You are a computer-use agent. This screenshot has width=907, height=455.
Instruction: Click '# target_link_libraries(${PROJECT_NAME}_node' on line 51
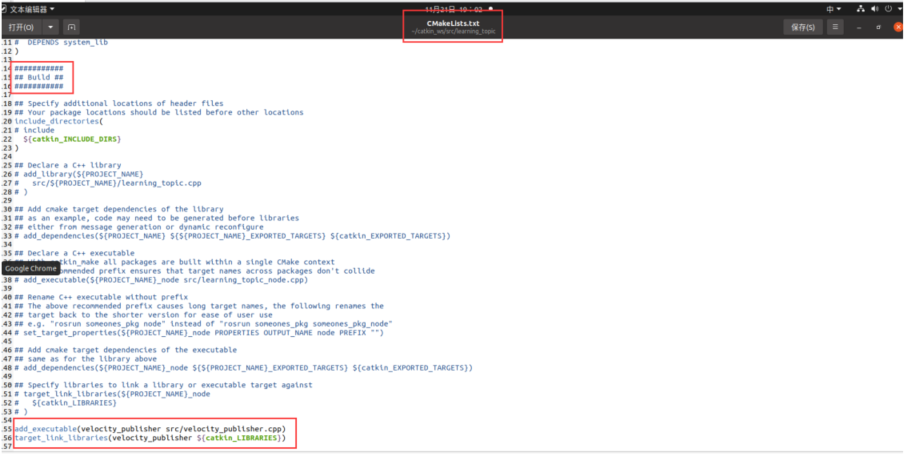coord(112,394)
